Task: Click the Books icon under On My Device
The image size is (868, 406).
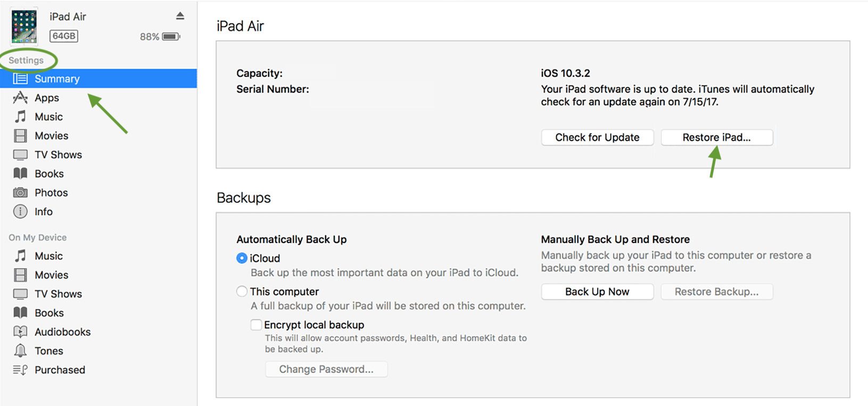Action: tap(20, 313)
